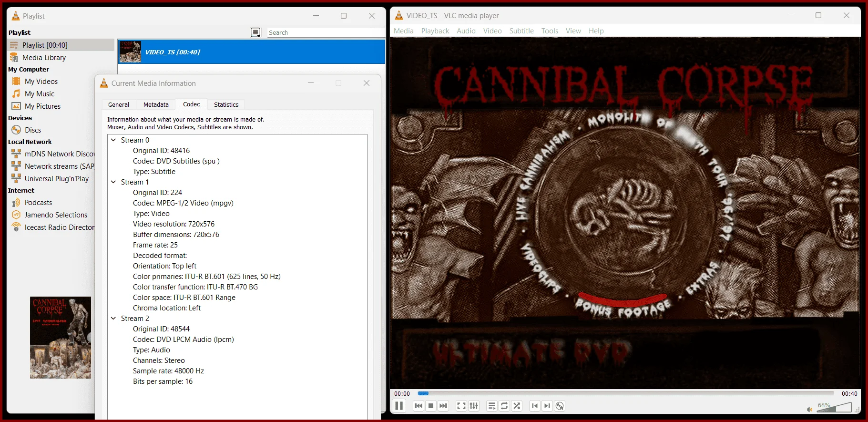Toggle loop mode button

click(x=504, y=406)
